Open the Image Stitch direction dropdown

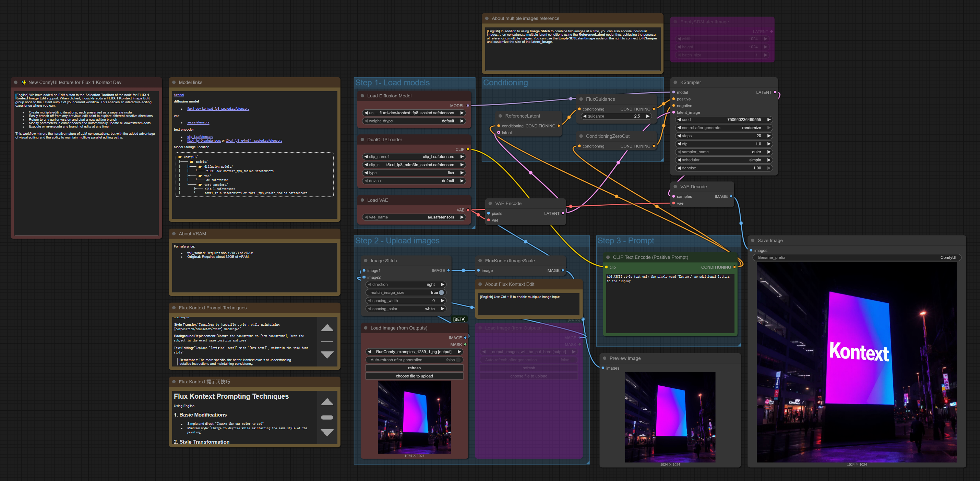click(406, 285)
